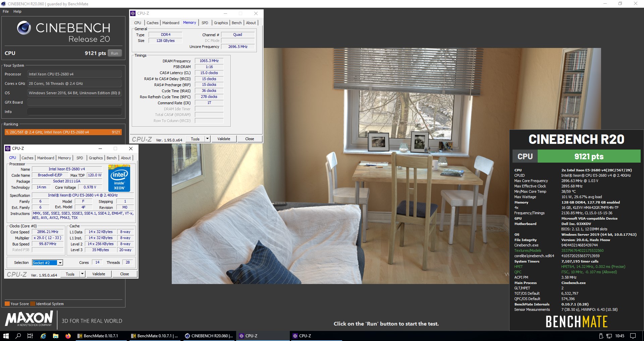This screenshot has width=644, height=341.
Task: Click the DRAM Frequency value 1065.3 MHz
Action: point(209,61)
